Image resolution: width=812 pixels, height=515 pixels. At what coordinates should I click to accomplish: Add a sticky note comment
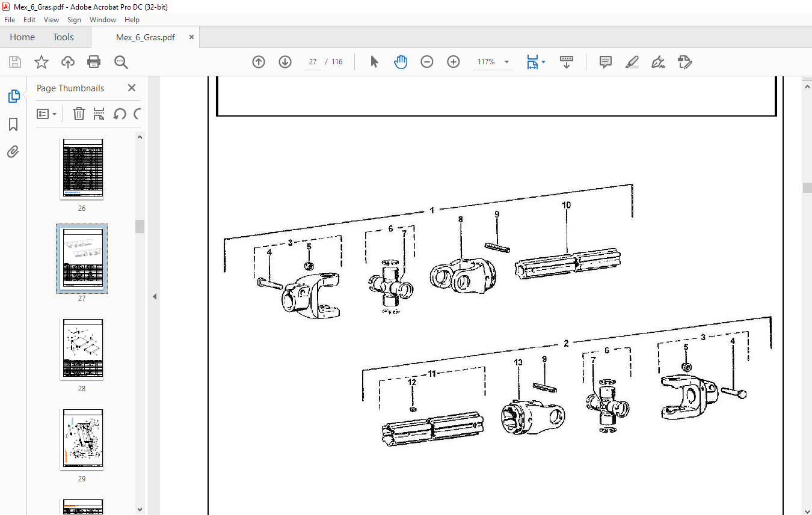coord(606,62)
